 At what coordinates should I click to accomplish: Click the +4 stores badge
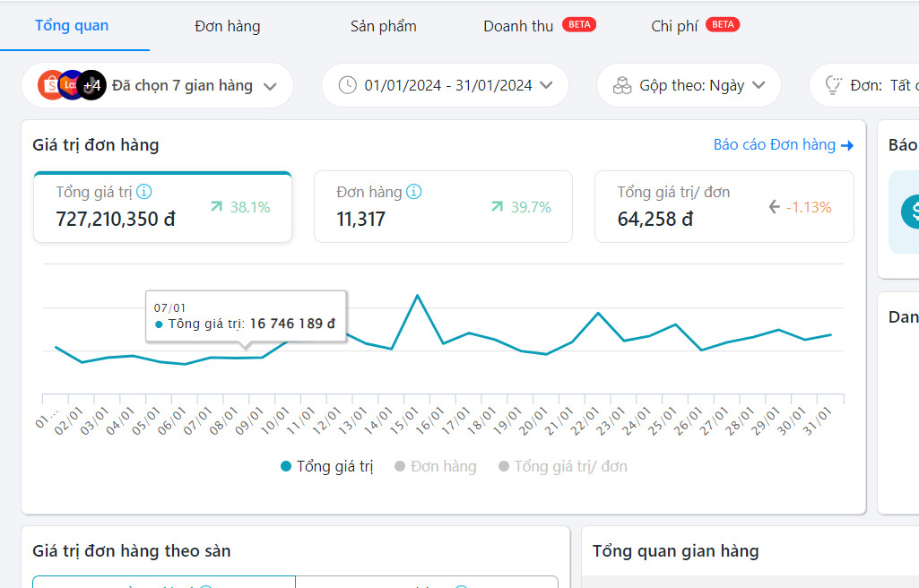pos(92,85)
